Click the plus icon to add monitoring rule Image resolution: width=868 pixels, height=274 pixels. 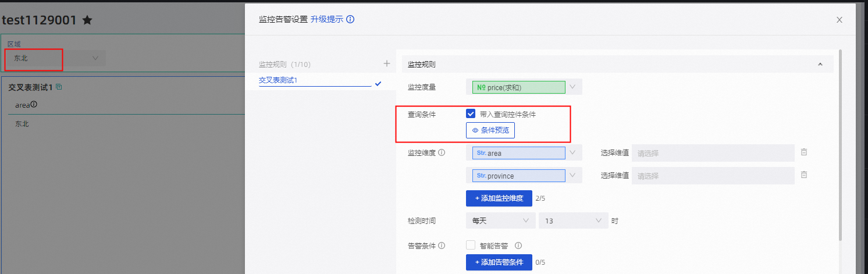(x=386, y=63)
